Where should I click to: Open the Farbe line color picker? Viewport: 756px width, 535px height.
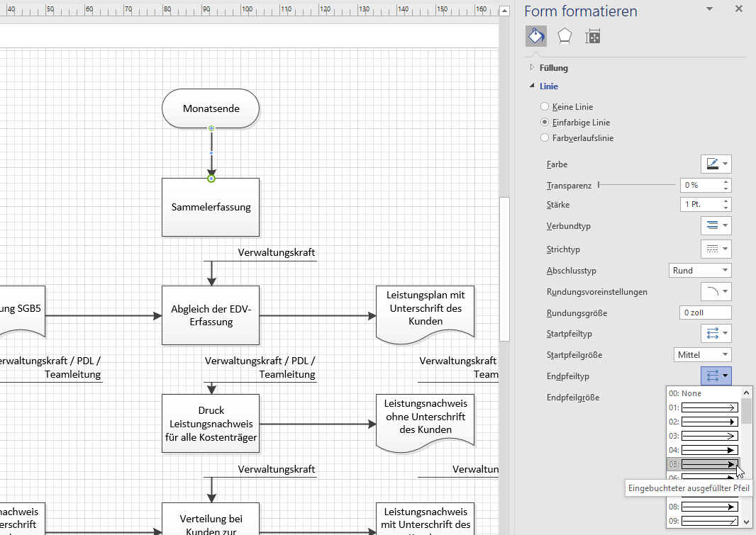click(x=716, y=164)
